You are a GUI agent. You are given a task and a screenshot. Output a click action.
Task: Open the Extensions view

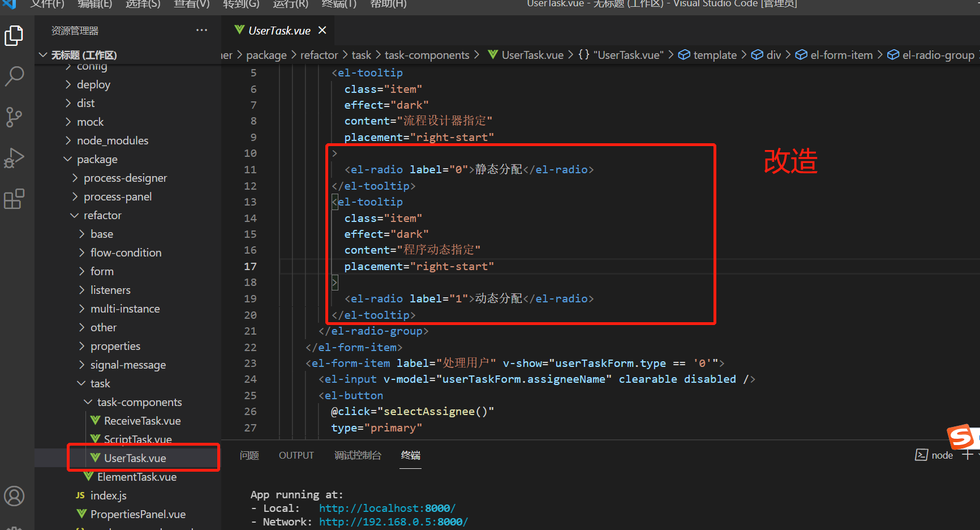click(14, 199)
